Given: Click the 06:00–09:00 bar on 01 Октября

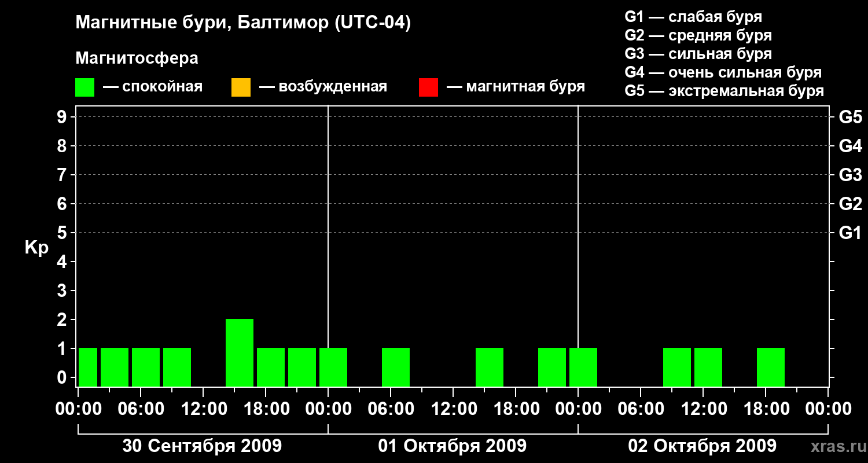Looking at the screenshot, I should (x=396, y=367).
